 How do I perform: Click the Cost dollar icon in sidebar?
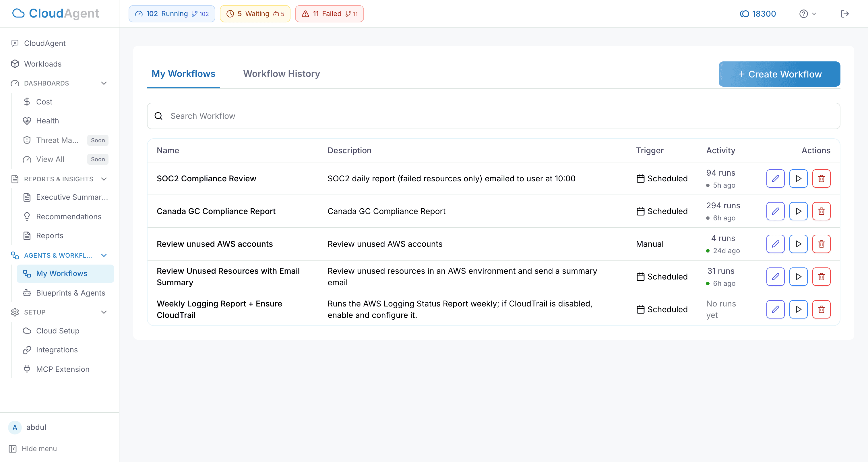(x=27, y=101)
